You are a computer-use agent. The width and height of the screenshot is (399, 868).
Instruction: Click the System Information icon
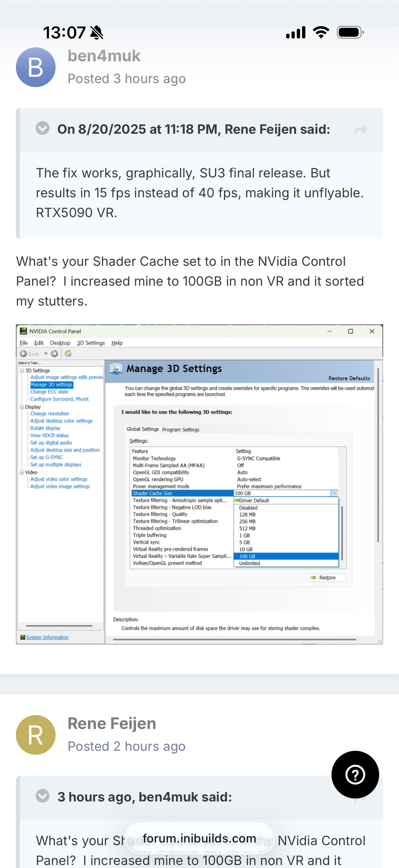coord(22,637)
